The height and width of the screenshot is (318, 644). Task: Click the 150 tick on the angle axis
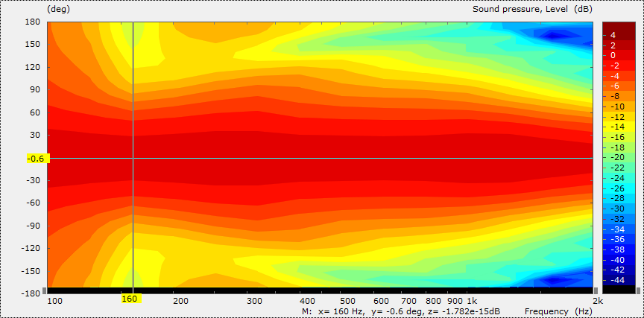[x=33, y=45]
